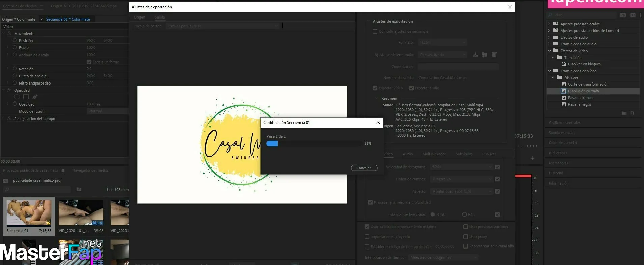Toggle stopwatch for Filtro antiparpadeo

(x=15, y=82)
